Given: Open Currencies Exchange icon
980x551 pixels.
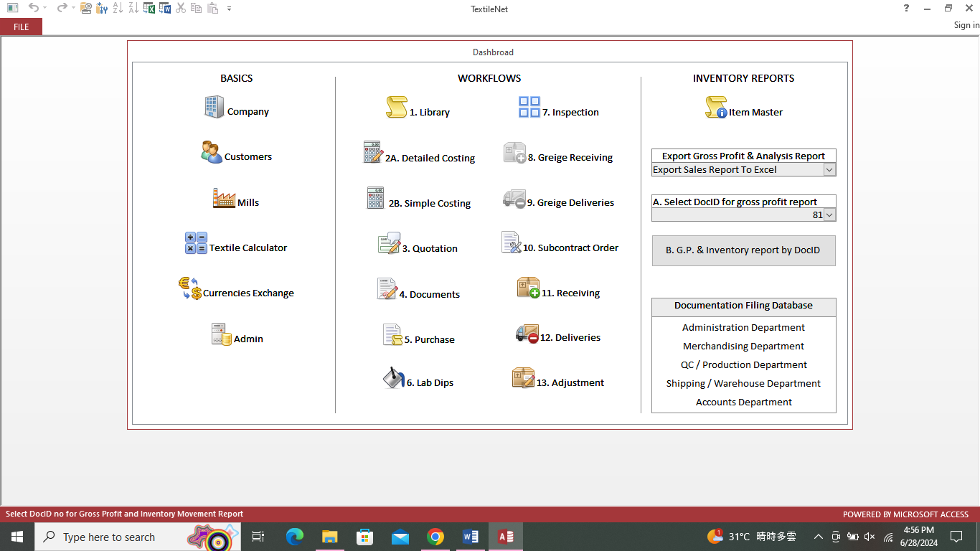Looking at the screenshot, I should point(190,288).
